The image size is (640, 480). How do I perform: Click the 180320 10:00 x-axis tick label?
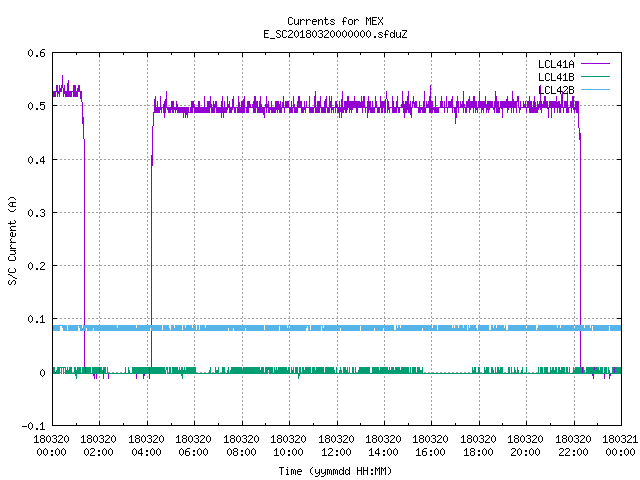tap(288, 446)
